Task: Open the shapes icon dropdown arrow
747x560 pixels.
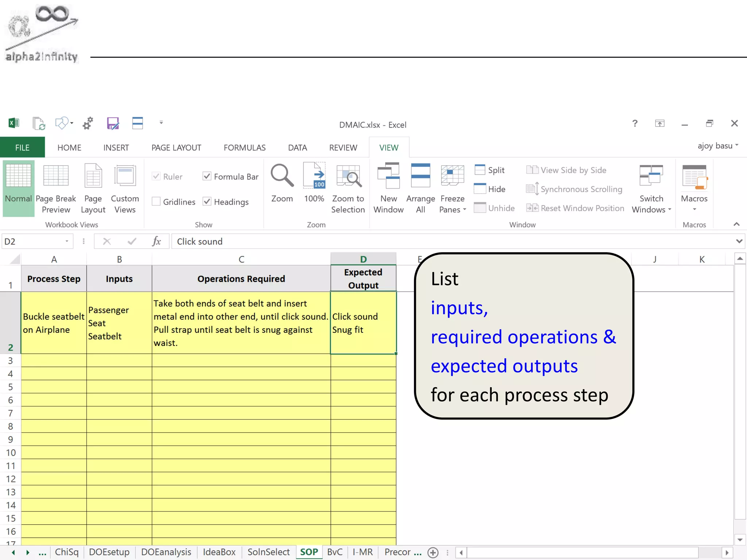Action: tap(72, 123)
